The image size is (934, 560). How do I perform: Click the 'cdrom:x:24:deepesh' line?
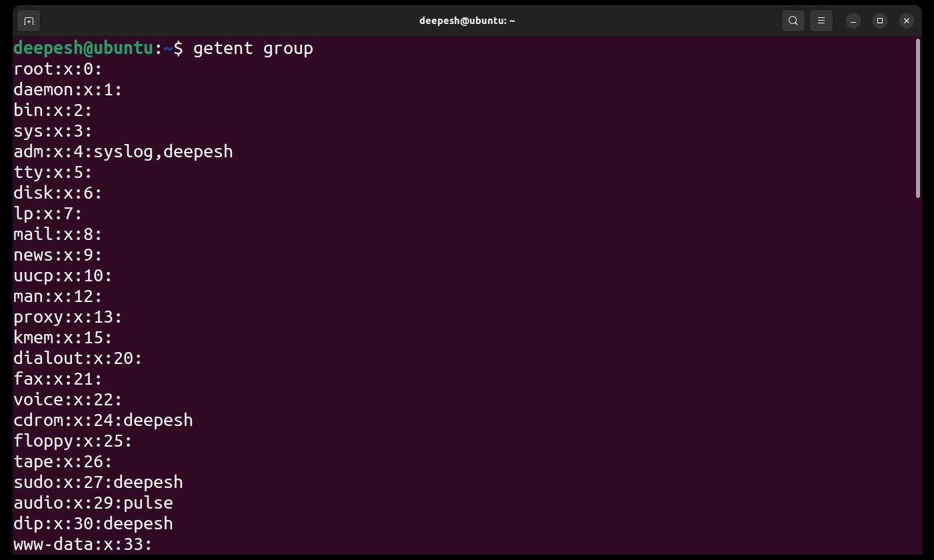[103, 420]
